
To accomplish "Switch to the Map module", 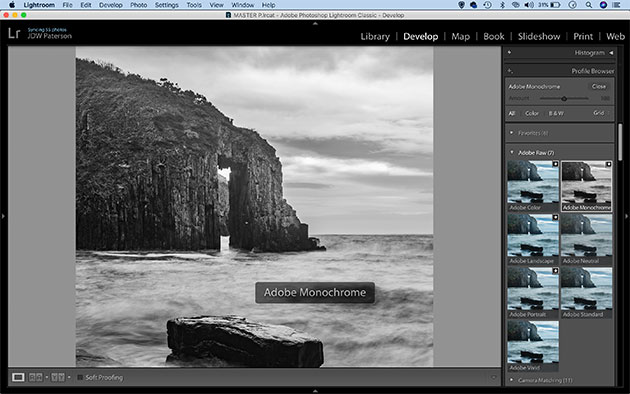I will point(460,37).
